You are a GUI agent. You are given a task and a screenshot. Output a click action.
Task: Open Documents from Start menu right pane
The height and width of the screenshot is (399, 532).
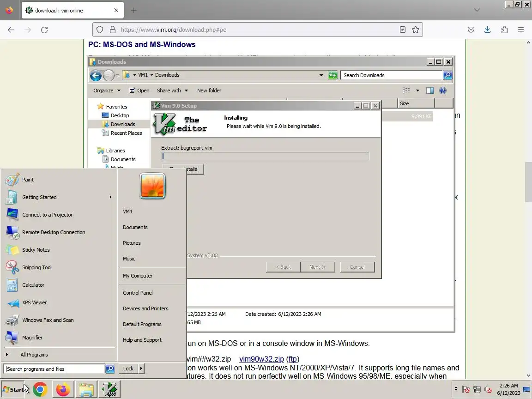tap(135, 227)
